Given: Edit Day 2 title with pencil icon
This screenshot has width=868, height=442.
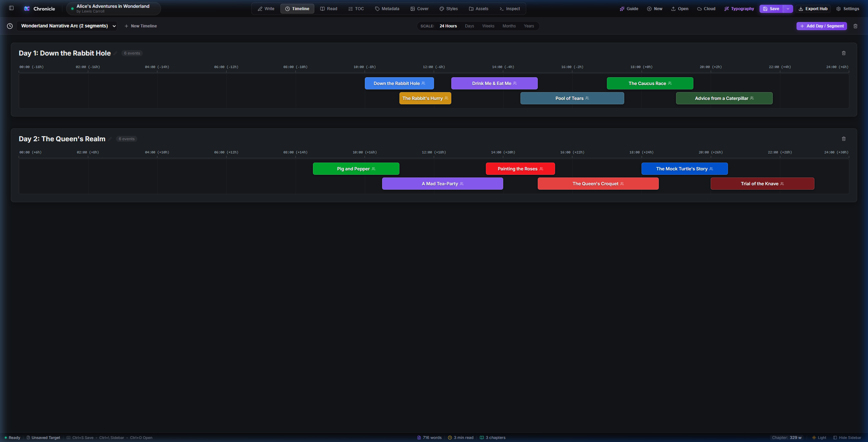Looking at the screenshot, I should [x=110, y=139].
